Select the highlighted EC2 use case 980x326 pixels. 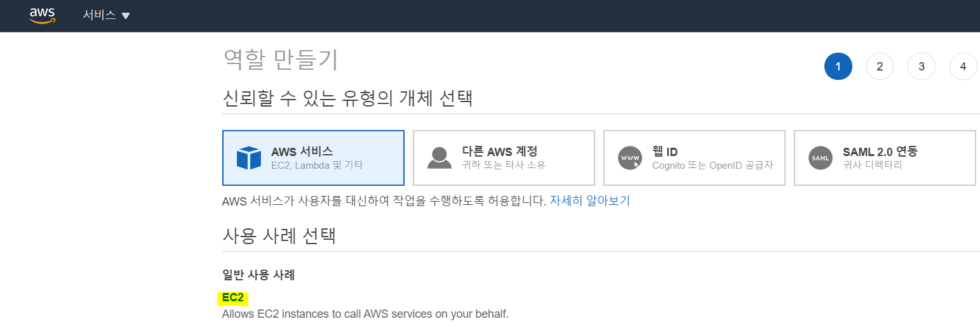tap(233, 297)
